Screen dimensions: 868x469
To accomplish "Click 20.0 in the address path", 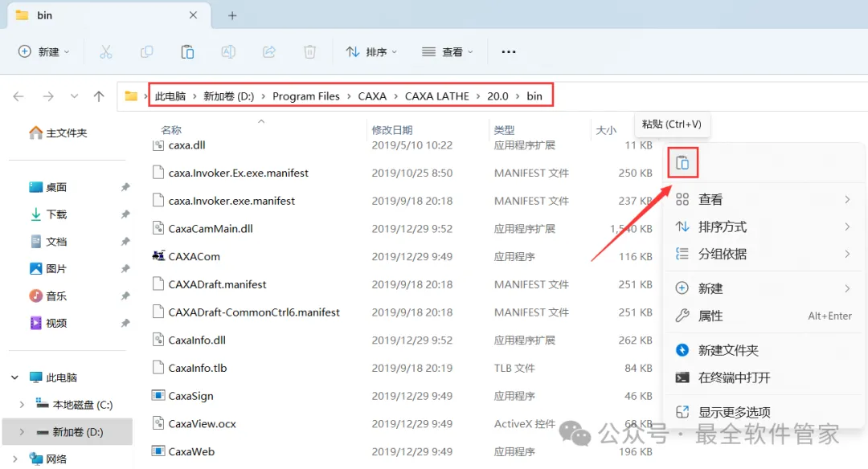I will click(497, 96).
